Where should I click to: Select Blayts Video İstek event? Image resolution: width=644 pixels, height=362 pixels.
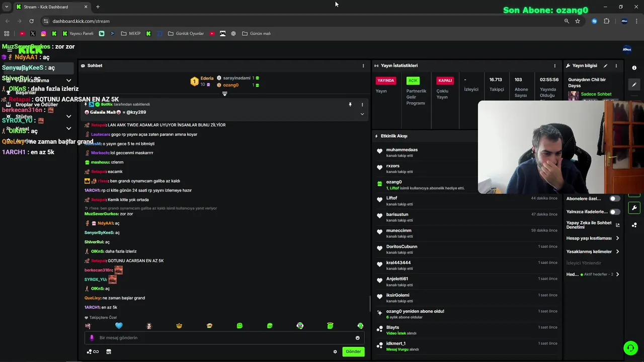467,330
